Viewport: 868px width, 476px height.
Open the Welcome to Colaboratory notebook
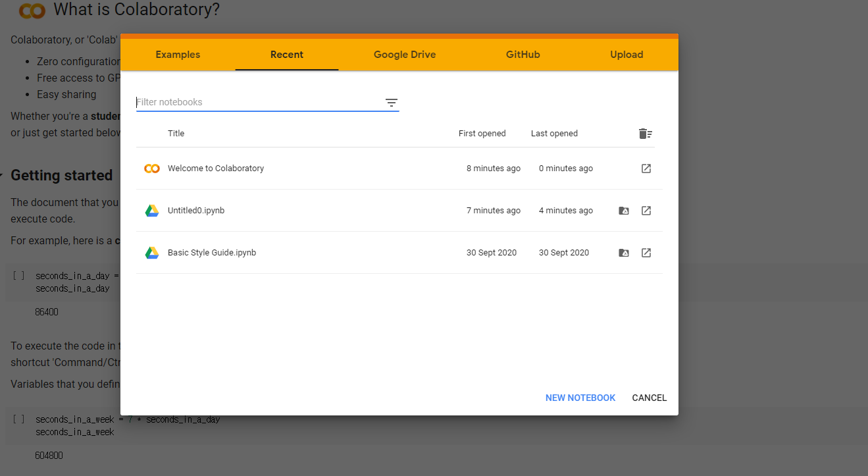click(x=216, y=169)
